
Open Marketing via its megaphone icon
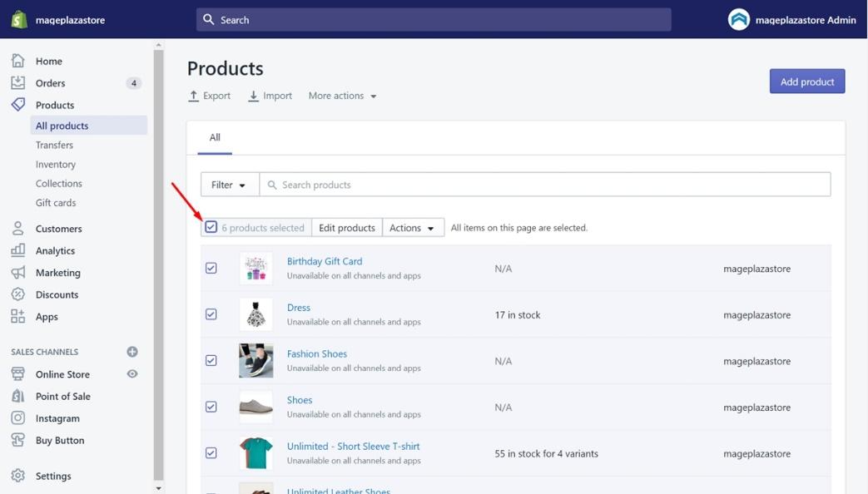(x=18, y=272)
